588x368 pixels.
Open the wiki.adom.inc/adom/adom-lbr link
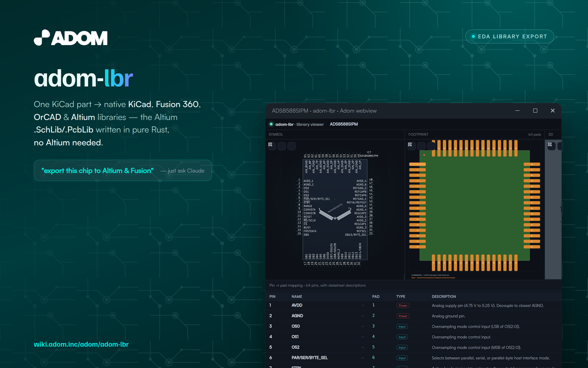(81, 344)
